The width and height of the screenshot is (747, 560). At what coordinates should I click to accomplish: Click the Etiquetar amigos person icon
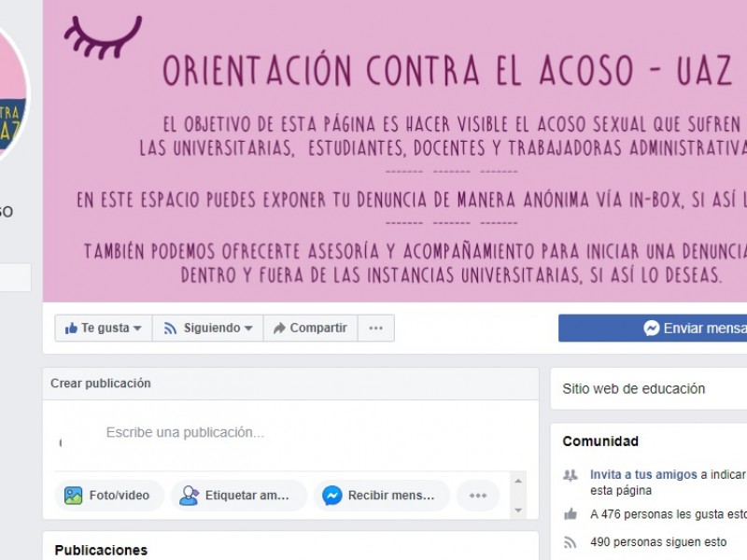(189, 496)
